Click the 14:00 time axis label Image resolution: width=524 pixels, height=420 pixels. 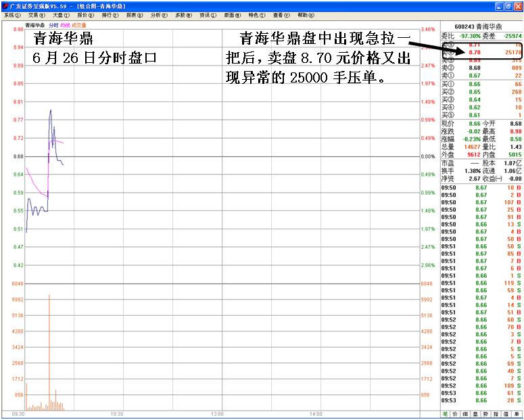click(316, 414)
